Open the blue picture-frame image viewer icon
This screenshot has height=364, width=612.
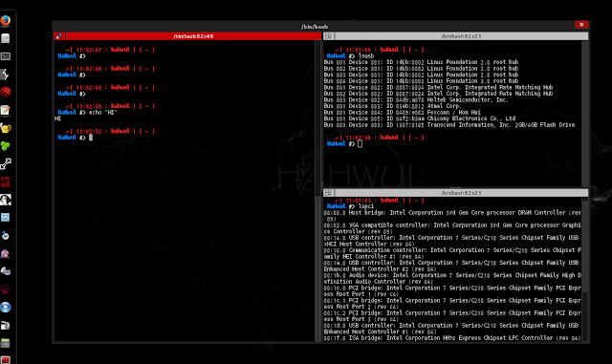coord(5,217)
